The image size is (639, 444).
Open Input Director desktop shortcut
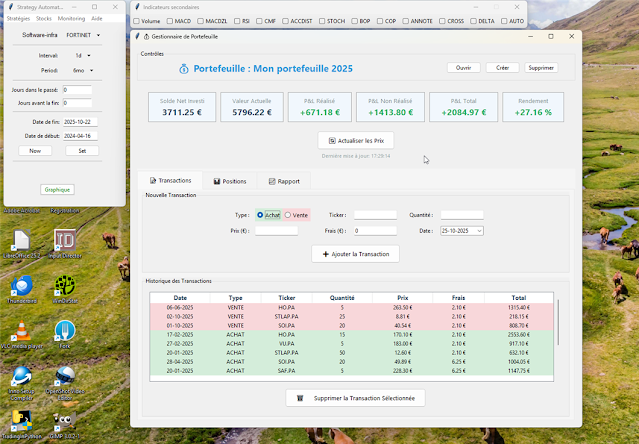point(65,240)
